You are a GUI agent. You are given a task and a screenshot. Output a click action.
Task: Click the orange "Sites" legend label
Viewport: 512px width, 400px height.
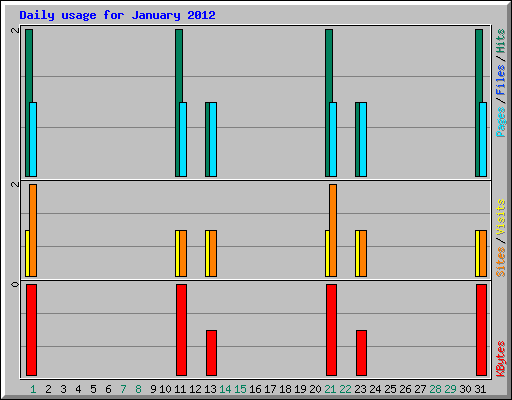[x=500, y=262]
